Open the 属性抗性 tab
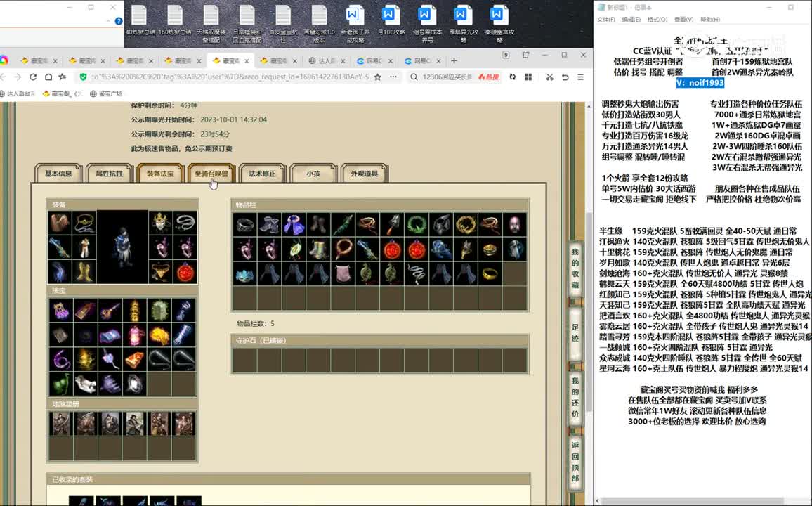Screen dimensions: 812x506 [110, 174]
